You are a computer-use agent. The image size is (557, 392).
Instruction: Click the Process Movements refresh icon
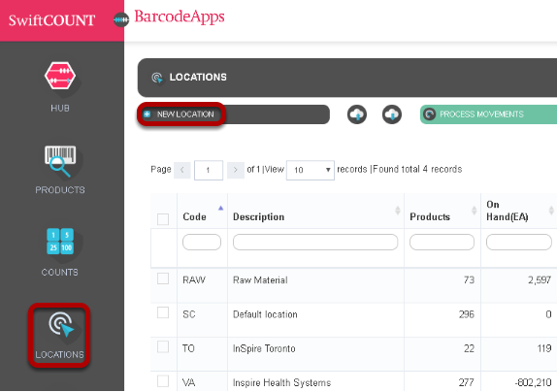pyautogui.click(x=430, y=114)
